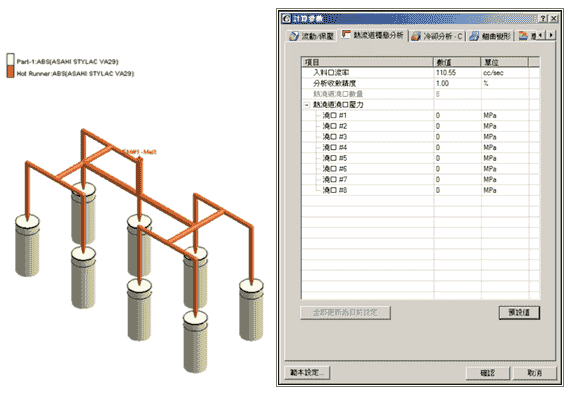Click the partially hidden last tab icon

pyautogui.click(x=523, y=36)
